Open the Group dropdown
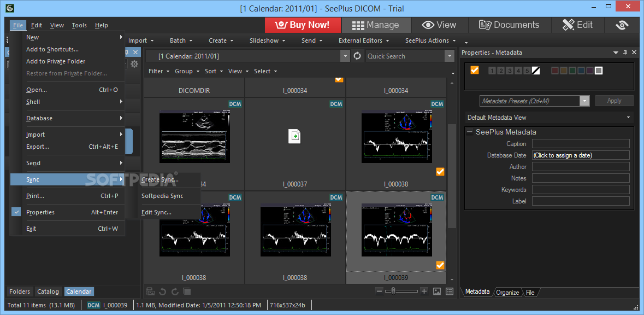 click(187, 71)
